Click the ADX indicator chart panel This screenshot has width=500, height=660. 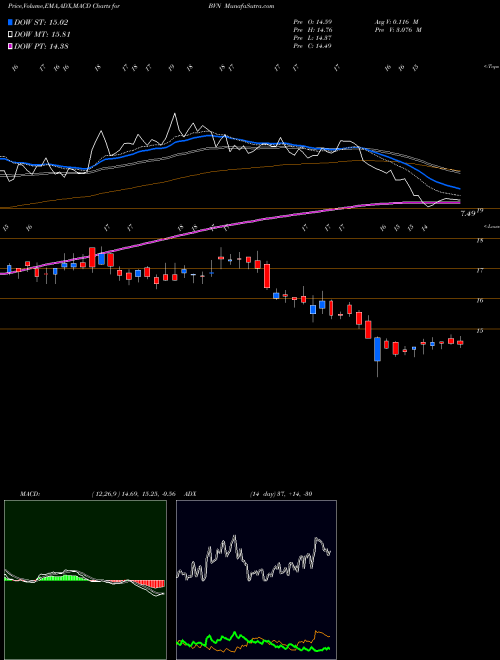256,580
